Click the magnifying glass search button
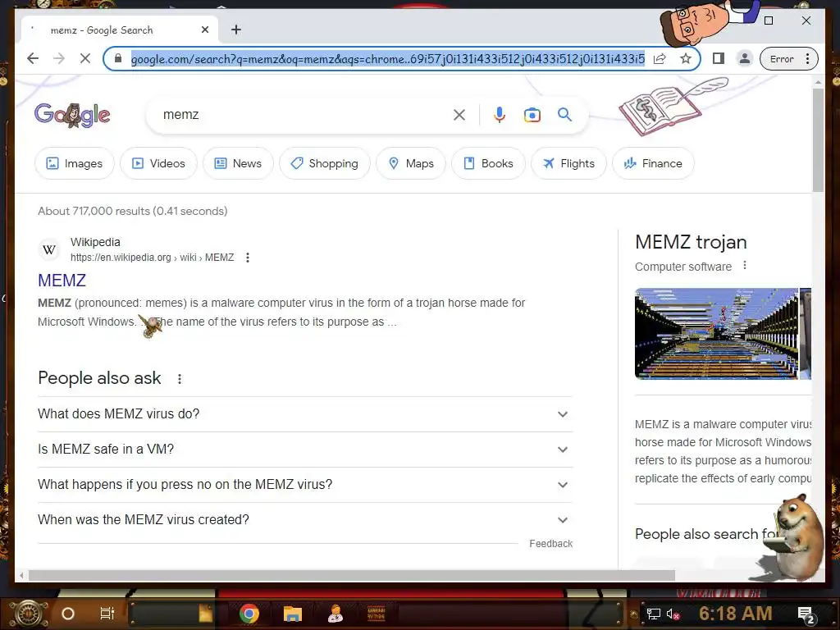 (x=564, y=115)
